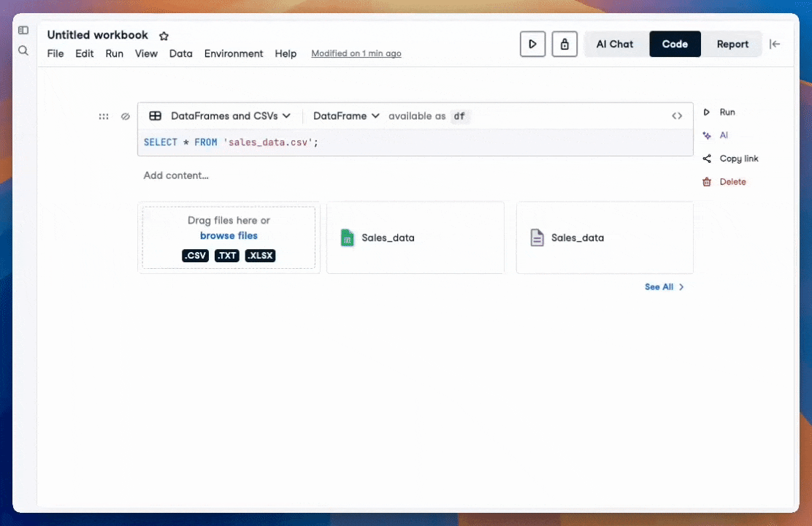This screenshot has width=812, height=526.
Task: Click the .CSV file type badge
Action: pos(195,256)
